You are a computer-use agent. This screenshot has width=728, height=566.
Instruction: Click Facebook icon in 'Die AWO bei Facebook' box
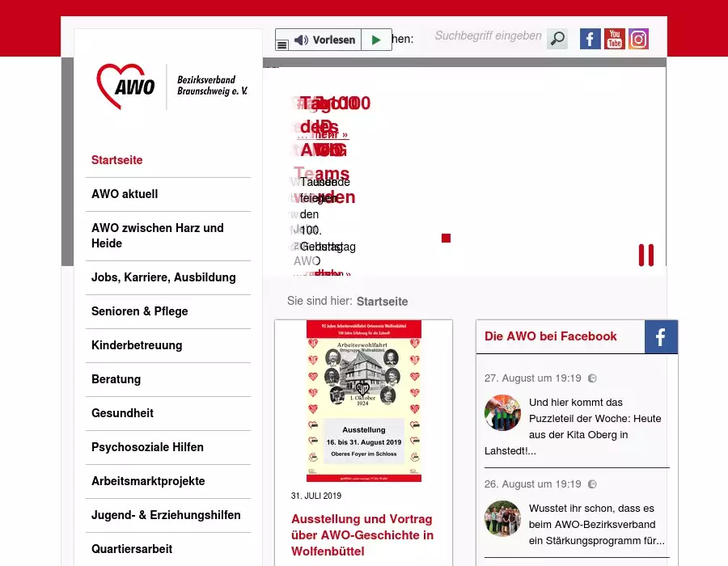661,337
